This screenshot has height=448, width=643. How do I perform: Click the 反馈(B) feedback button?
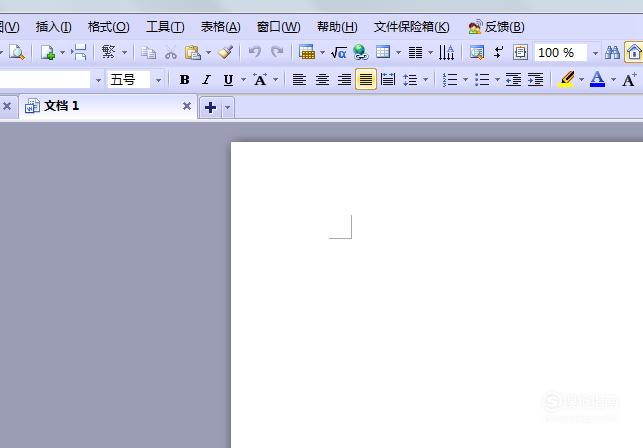pyautogui.click(x=496, y=27)
